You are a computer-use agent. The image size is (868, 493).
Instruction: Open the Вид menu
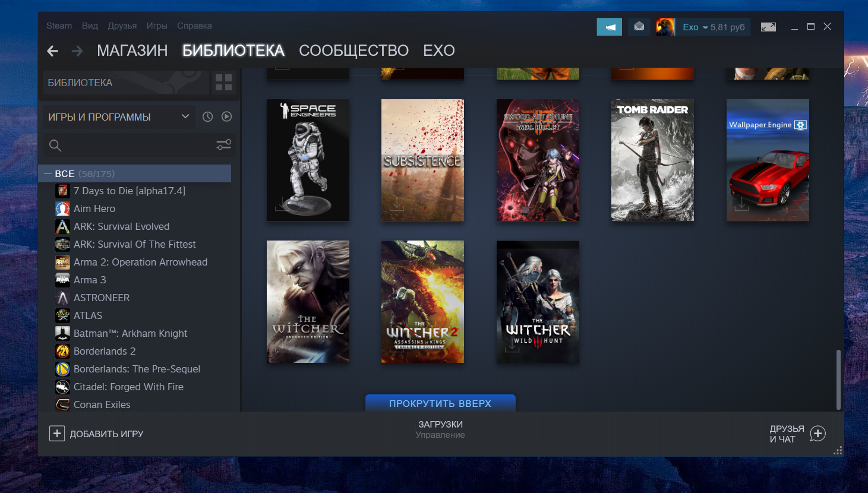(90, 26)
